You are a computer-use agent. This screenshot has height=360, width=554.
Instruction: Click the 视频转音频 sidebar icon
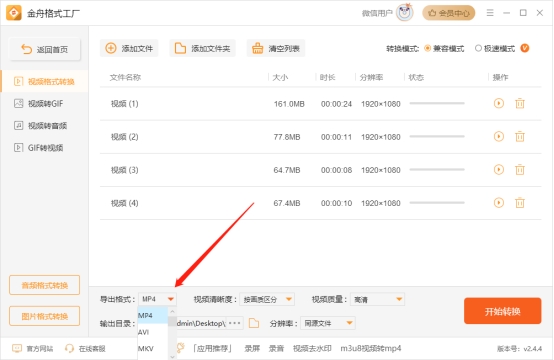pos(18,125)
